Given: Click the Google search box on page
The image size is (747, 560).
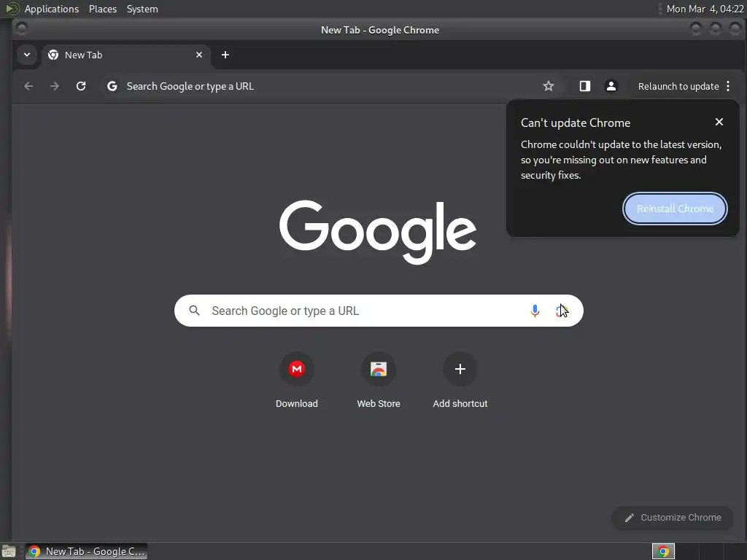Looking at the screenshot, I should click(379, 311).
